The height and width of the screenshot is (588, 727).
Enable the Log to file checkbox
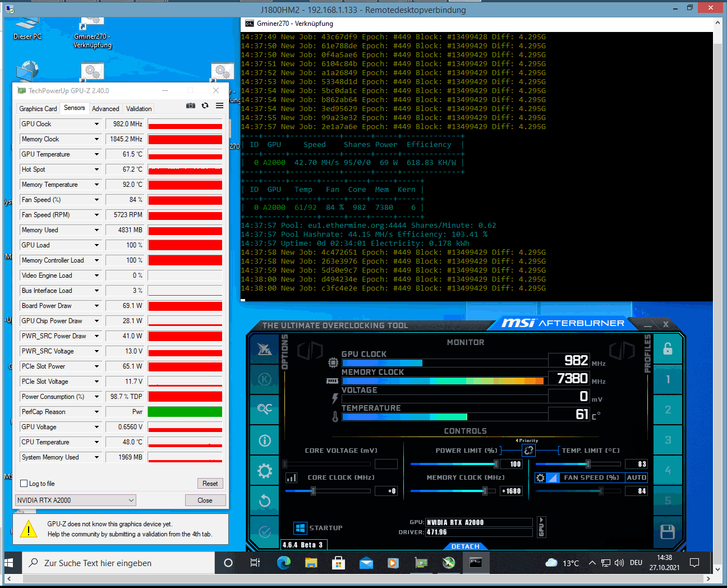pos(24,484)
